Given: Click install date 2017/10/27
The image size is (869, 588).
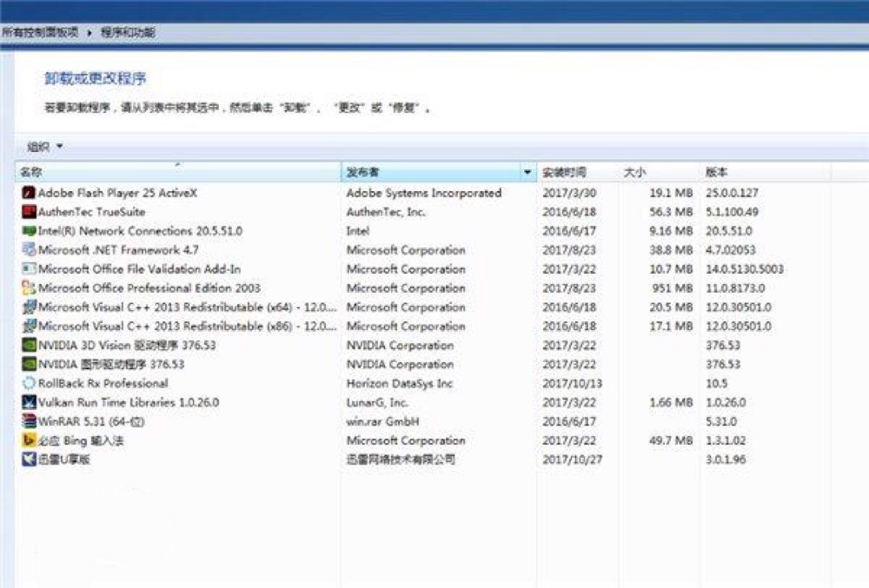Looking at the screenshot, I should coord(573,459).
